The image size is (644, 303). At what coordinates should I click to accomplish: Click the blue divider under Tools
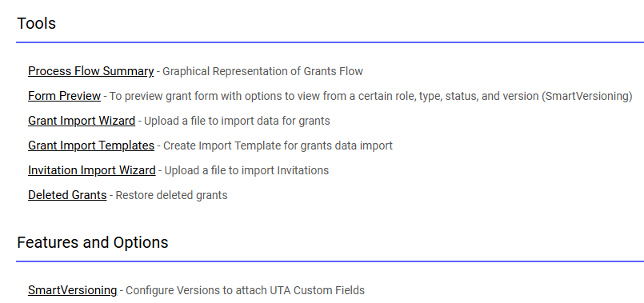click(x=330, y=42)
